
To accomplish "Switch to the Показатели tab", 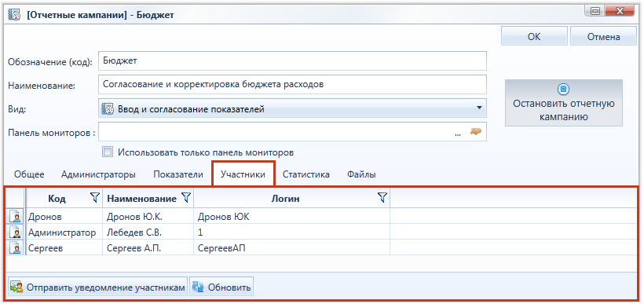I will pos(178,174).
